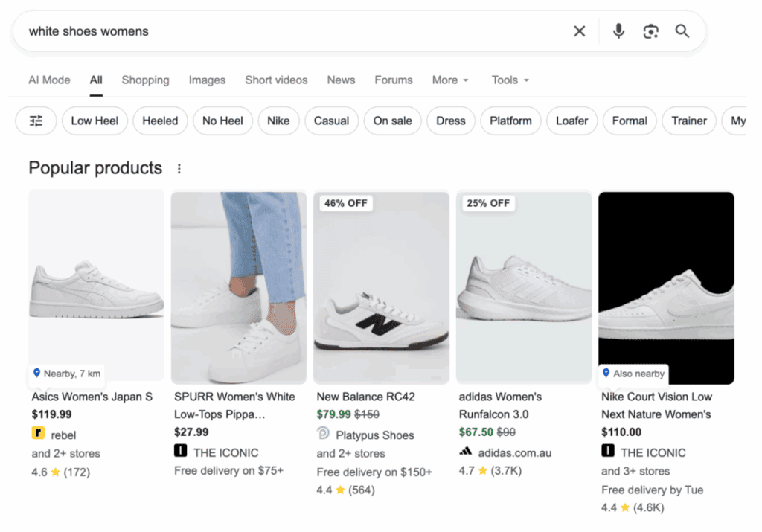
Task: Activate voice search via the microphone icon
Action: 618,31
